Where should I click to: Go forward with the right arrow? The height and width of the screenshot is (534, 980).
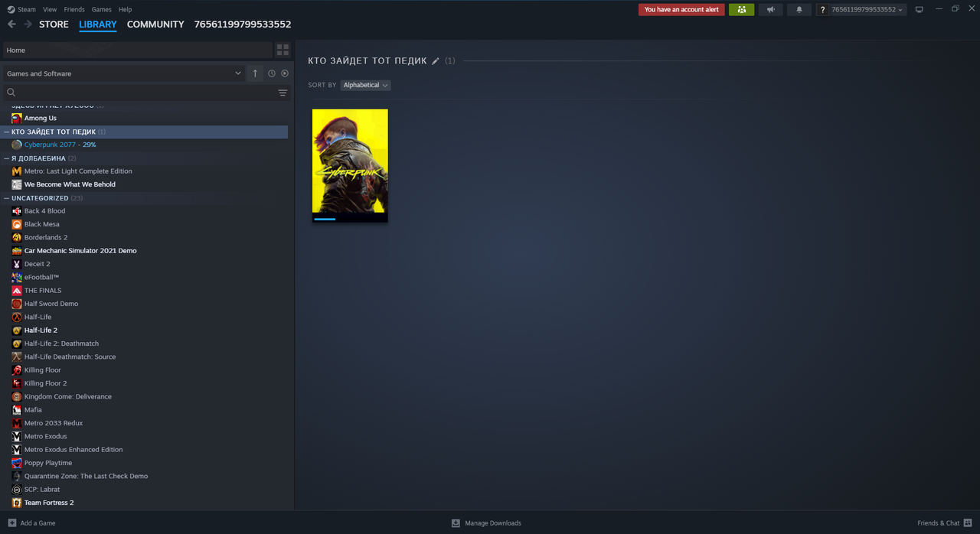click(28, 24)
